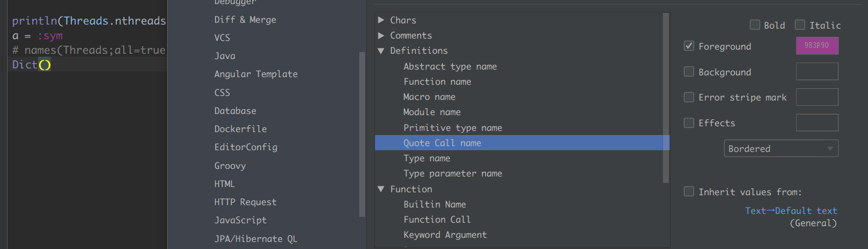Viewport: 868px width, 249px height.
Task: Enable the Italic checkbox
Action: pyautogui.click(x=800, y=25)
